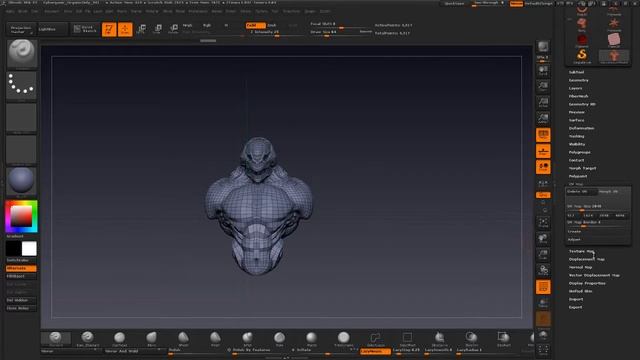Screen dimensions: 640x360
Task: Expand the Polygroups subpalette
Action: pyautogui.click(x=580, y=152)
